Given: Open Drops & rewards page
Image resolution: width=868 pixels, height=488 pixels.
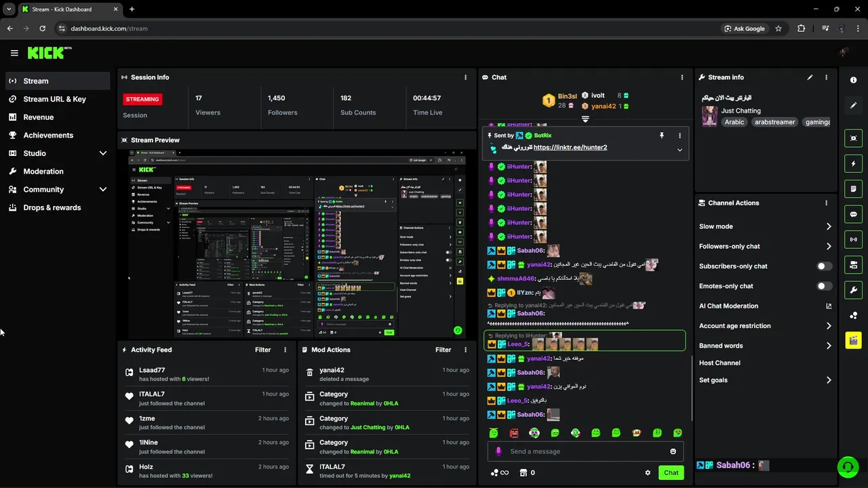Looking at the screenshot, I should pos(58,207).
